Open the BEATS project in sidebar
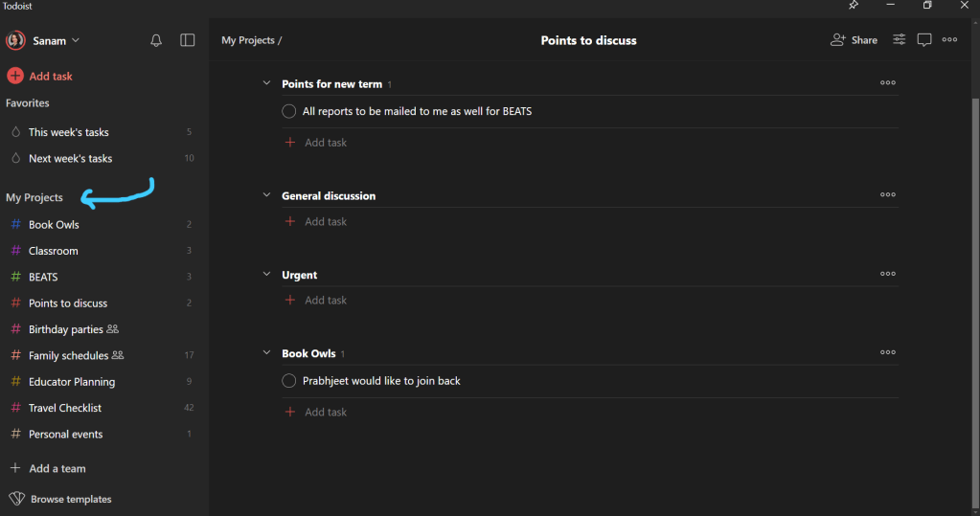This screenshot has width=980, height=516. [43, 277]
